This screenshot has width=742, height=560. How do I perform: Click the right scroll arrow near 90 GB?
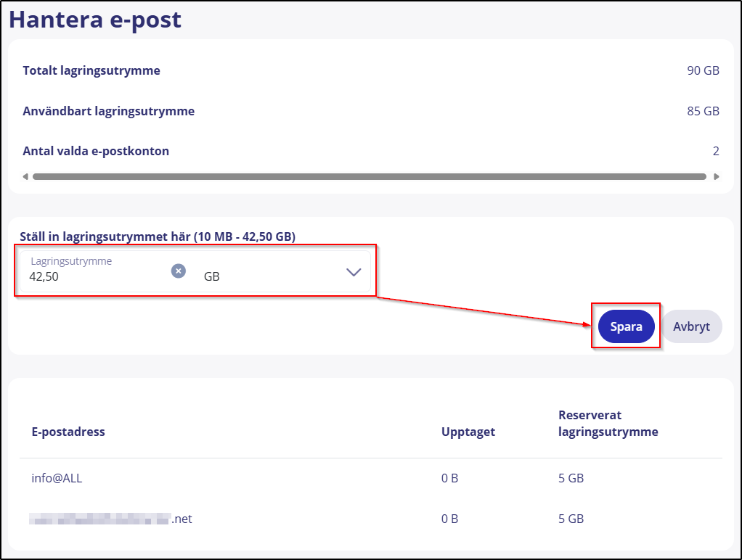pos(716,176)
